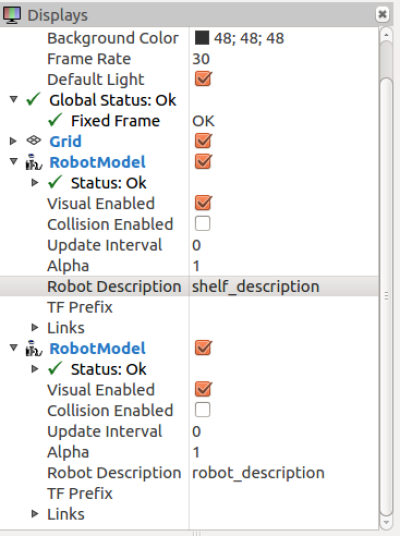Viewport: 400px width, 536px height.
Task: Click the robot icon of shelf_description RobotModel
Action: (34, 162)
